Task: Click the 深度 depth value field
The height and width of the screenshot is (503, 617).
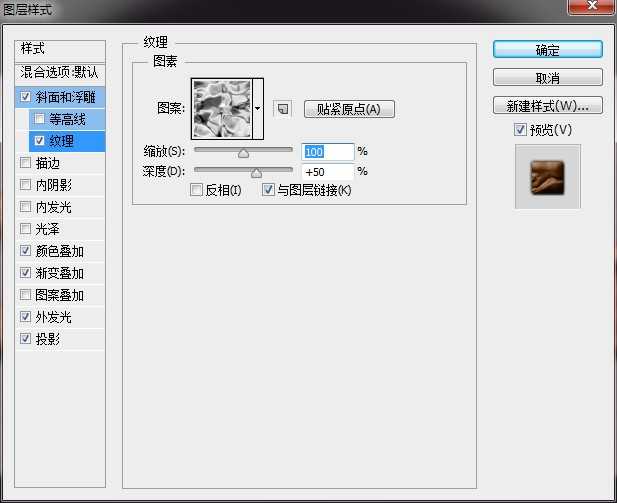Action: [x=327, y=172]
